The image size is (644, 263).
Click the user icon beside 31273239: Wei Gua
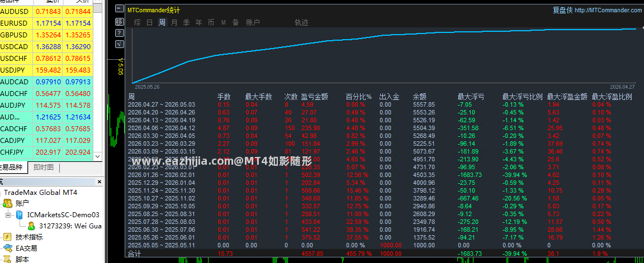pyautogui.click(x=32, y=226)
